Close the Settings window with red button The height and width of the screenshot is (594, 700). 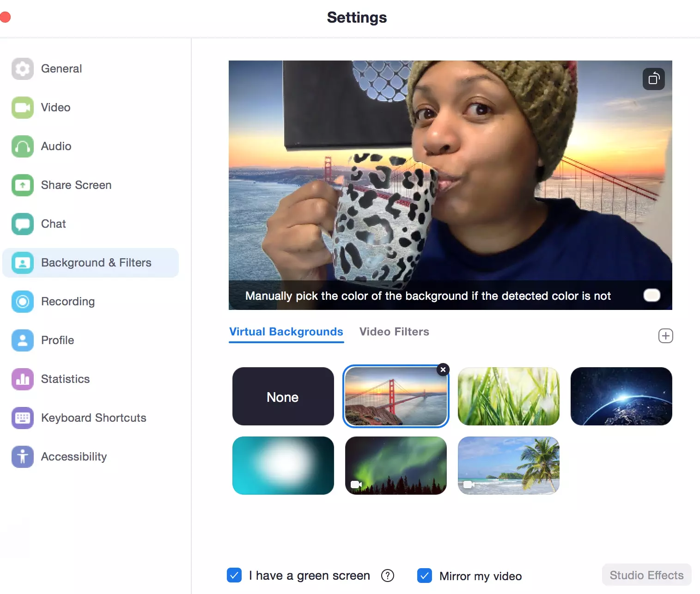(5, 18)
